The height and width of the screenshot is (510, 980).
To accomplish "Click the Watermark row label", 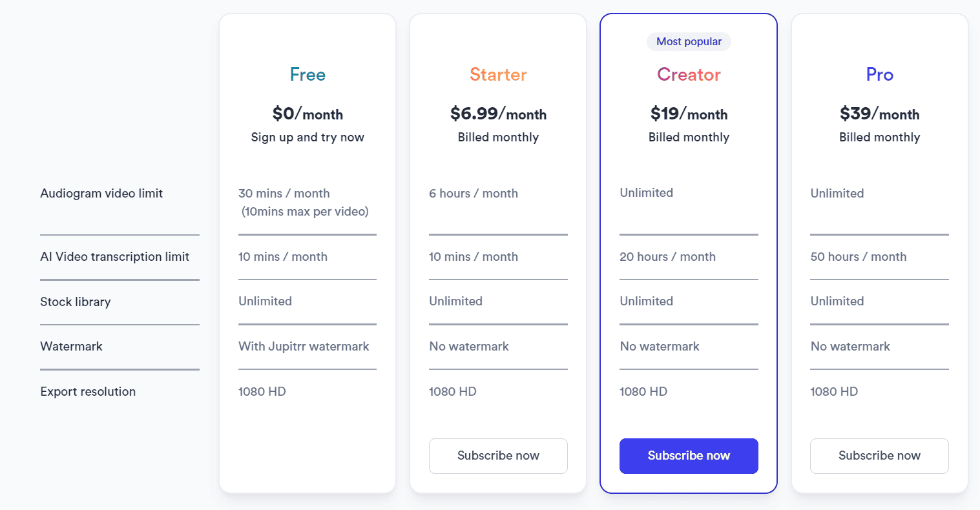I will point(71,346).
